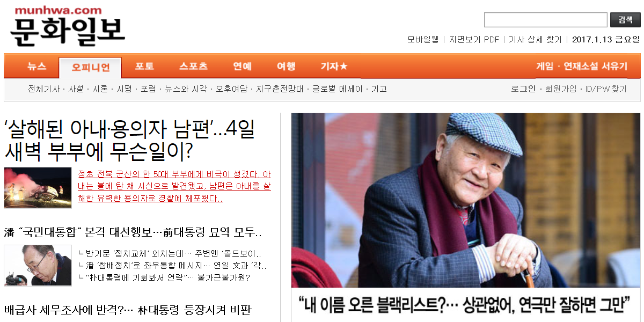Open 글로벌 에세이 submenu link
This screenshot has height=322, width=644.
tap(338, 89)
